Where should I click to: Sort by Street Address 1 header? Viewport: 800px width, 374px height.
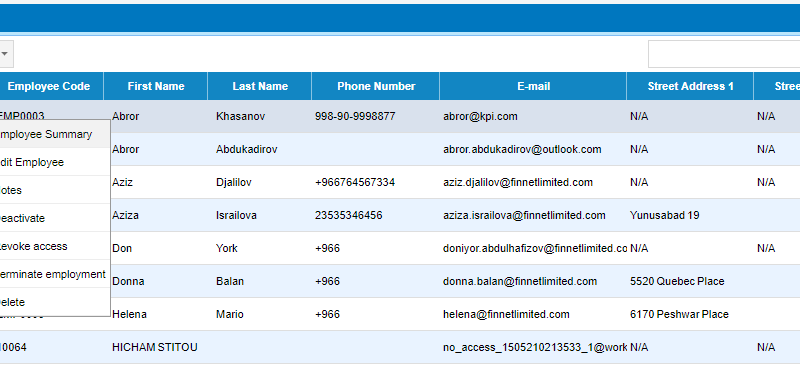click(x=690, y=86)
